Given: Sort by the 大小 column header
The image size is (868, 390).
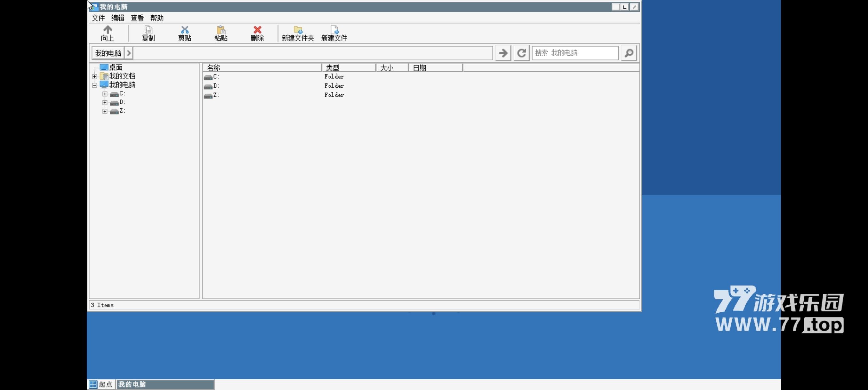Looking at the screenshot, I should (392, 68).
